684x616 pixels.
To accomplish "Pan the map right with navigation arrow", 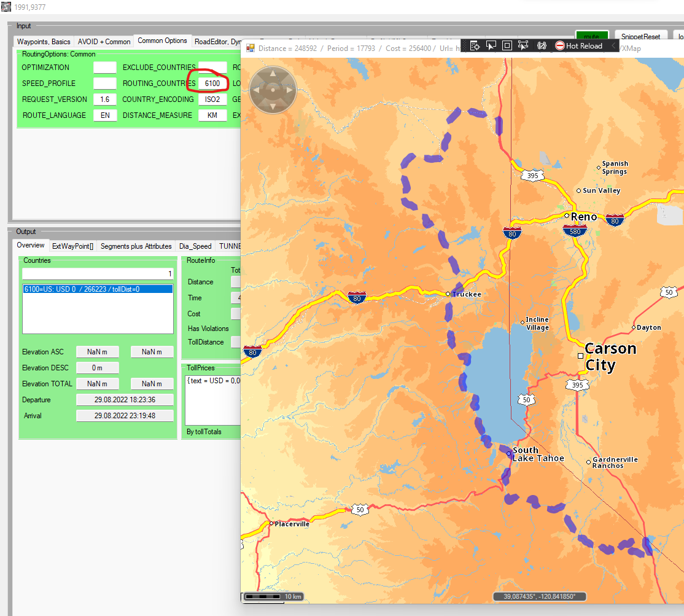I will tap(289, 90).
